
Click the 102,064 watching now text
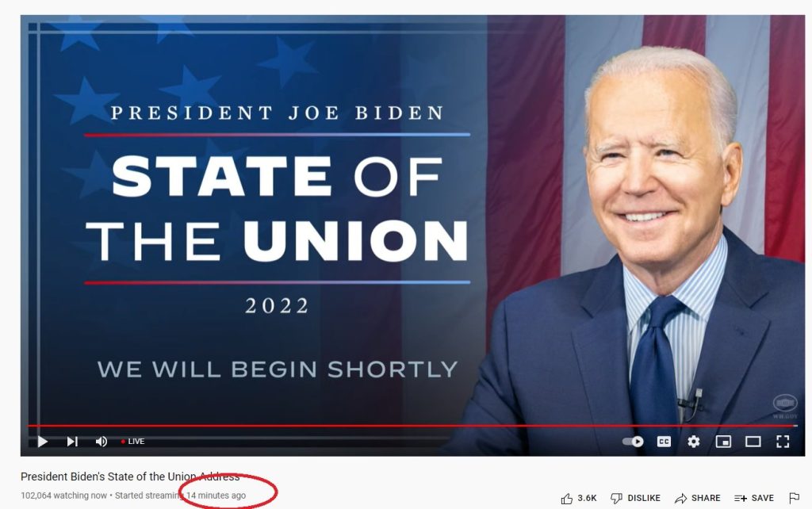(63, 496)
